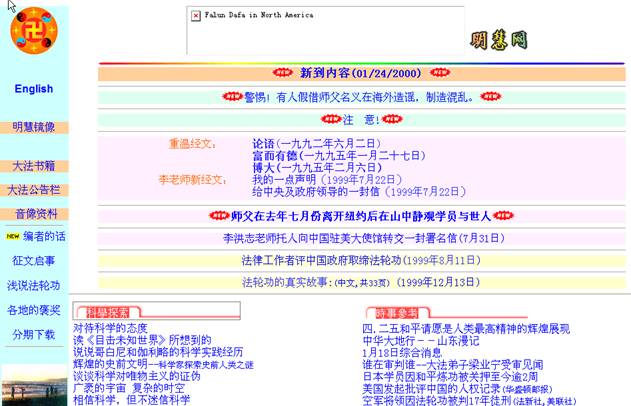
Task: Open 各地的褒奖 sidebar link
Action: tap(34, 310)
